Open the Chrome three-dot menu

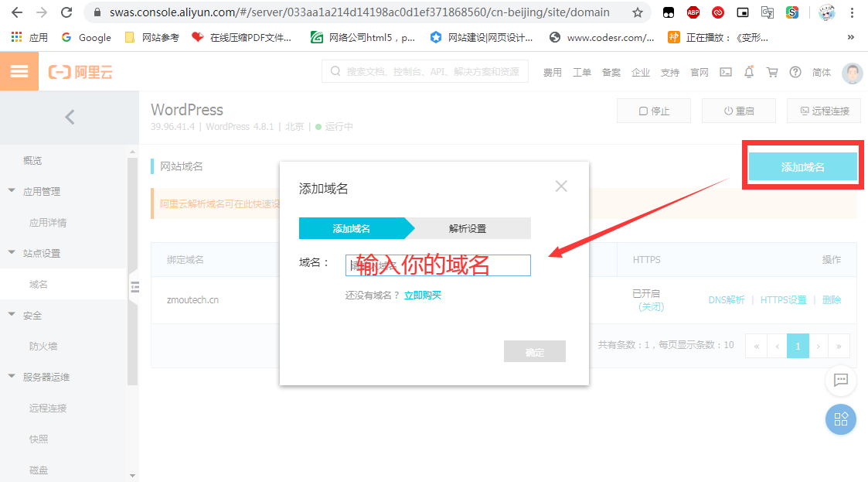pos(852,12)
